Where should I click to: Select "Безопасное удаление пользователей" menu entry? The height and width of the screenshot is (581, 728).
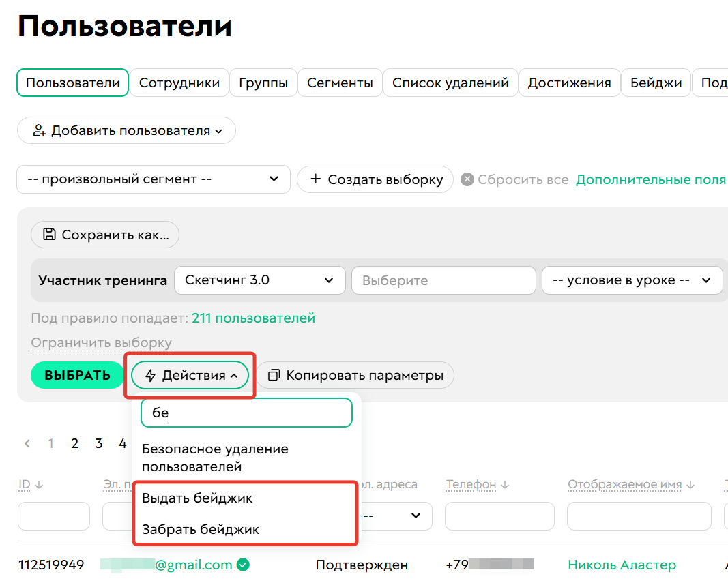click(x=216, y=457)
